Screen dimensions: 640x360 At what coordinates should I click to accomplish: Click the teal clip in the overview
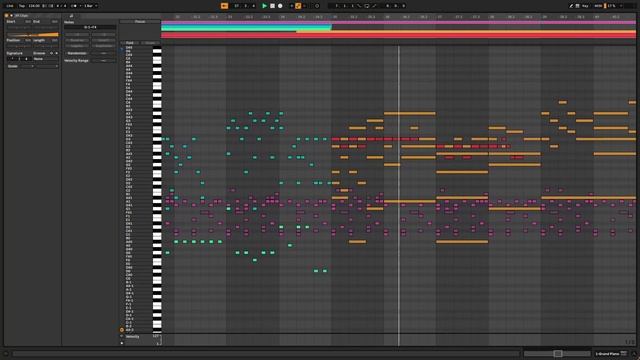tap(246, 27)
